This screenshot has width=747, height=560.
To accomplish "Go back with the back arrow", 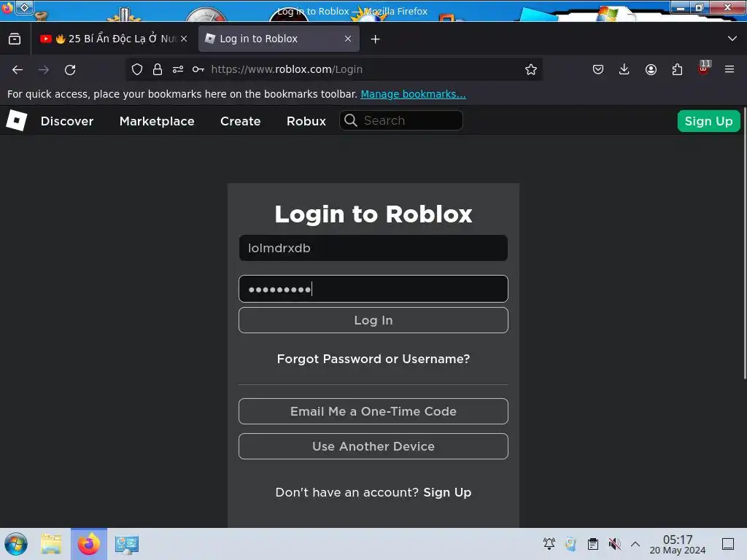I will click(18, 69).
